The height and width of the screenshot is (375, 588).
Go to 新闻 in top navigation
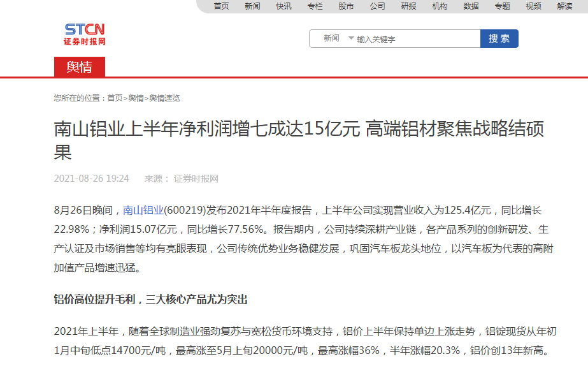252,6
